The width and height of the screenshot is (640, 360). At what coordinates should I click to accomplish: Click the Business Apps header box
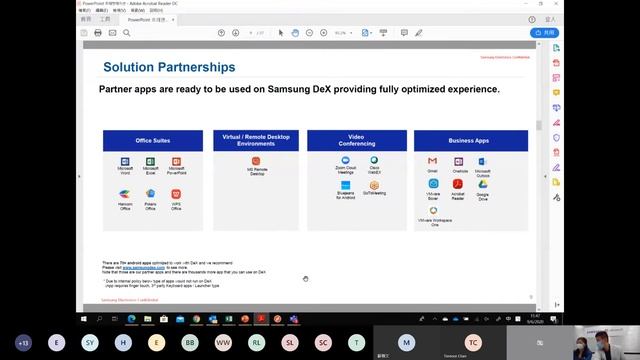pyautogui.click(x=471, y=140)
